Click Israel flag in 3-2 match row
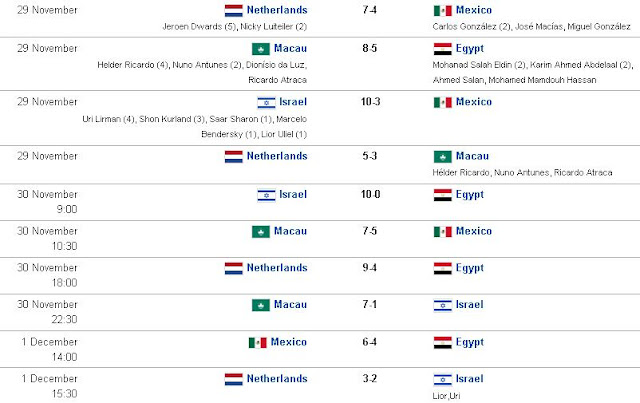The image size is (640, 403). [x=442, y=379]
